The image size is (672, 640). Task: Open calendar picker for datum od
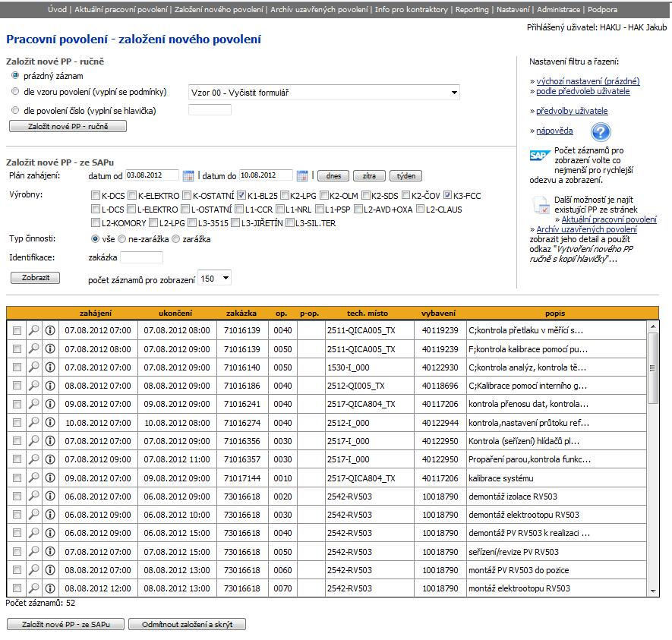188,175
